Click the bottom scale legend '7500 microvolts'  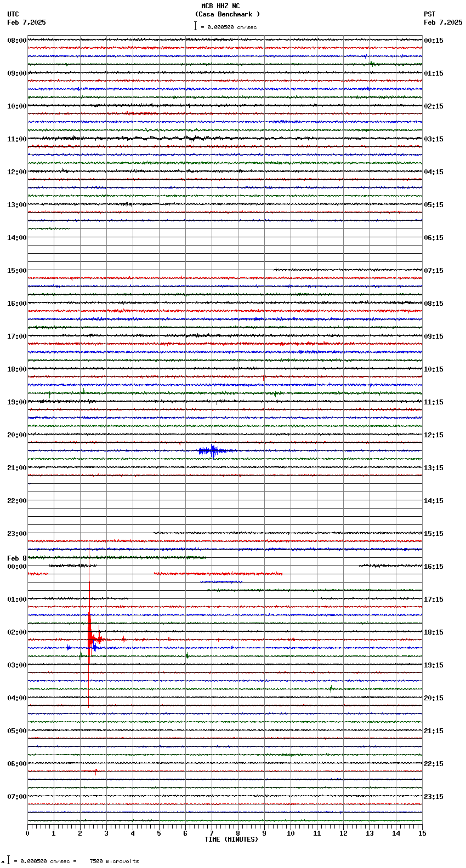(114, 861)
